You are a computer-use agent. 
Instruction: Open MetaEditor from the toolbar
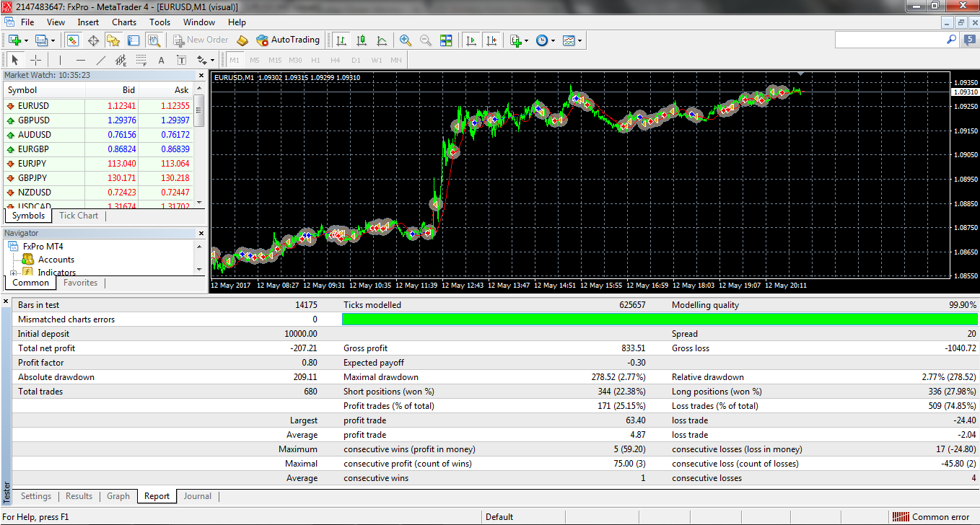pos(242,40)
